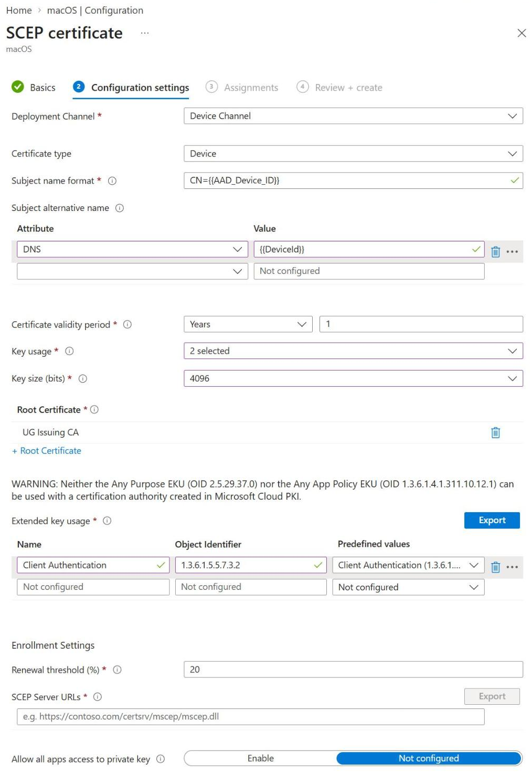
Task: Open the Certificate type dropdown
Action: coord(353,154)
